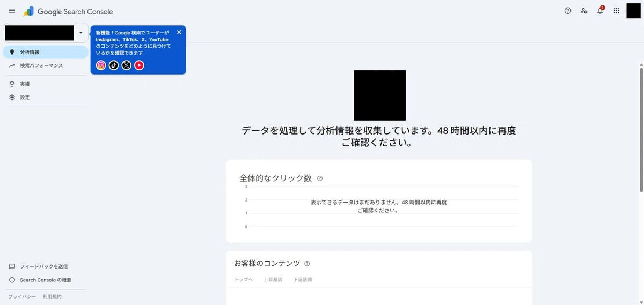
Task: Open the プライバシー link
Action: click(22, 296)
